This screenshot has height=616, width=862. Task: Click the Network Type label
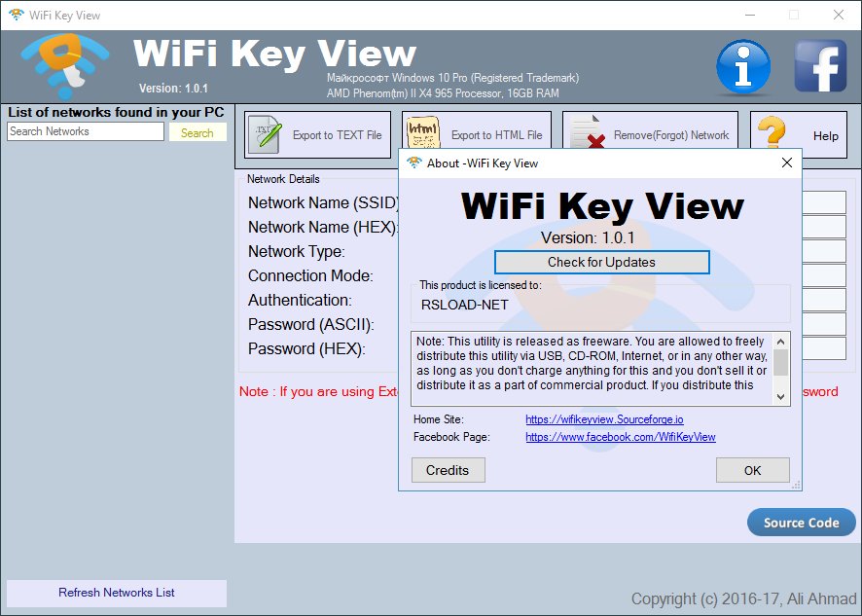(297, 252)
